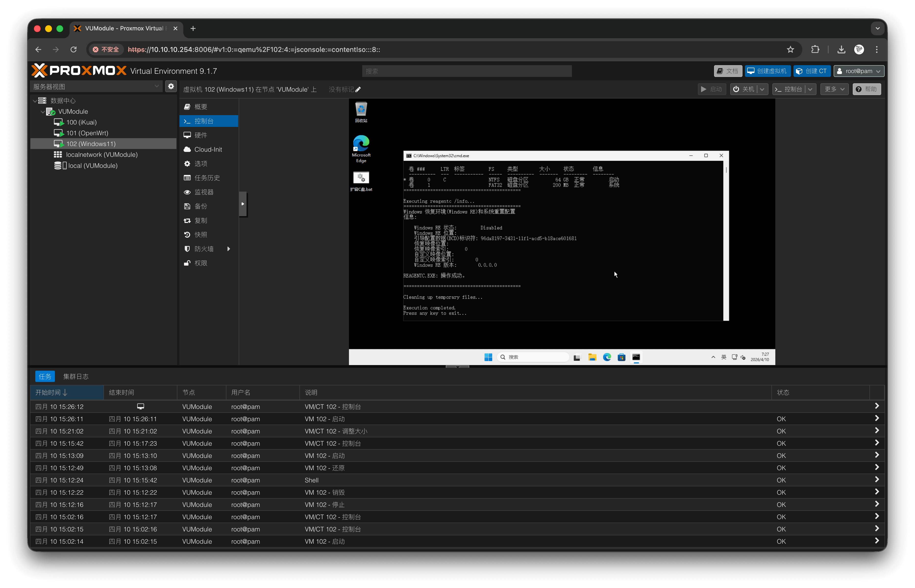Collapse the VUModule node in the tree
The width and height of the screenshot is (915, 588).
pos(42,111)
